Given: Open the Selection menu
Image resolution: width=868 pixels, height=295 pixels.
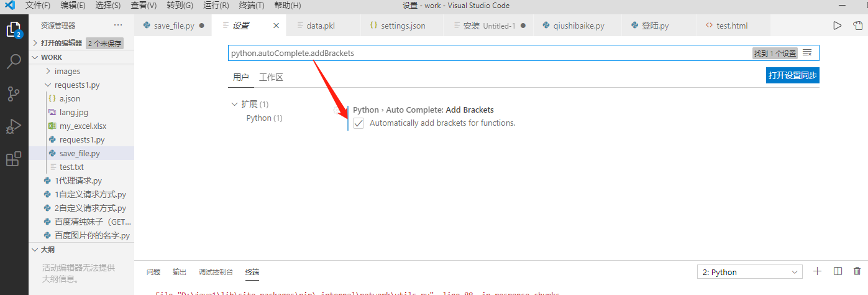Looking at the screenshot, I should coord(108,6).
